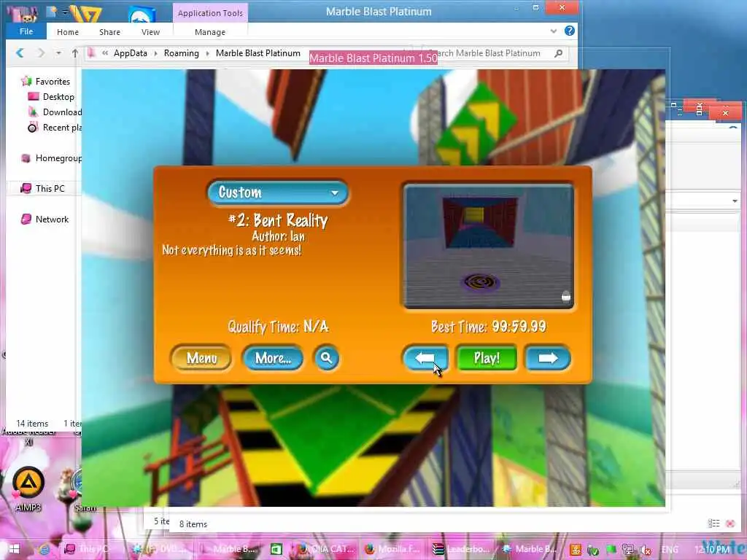747x560 pixels.
Task: Click the Explorer back navigation arrow
Action: 20,52
